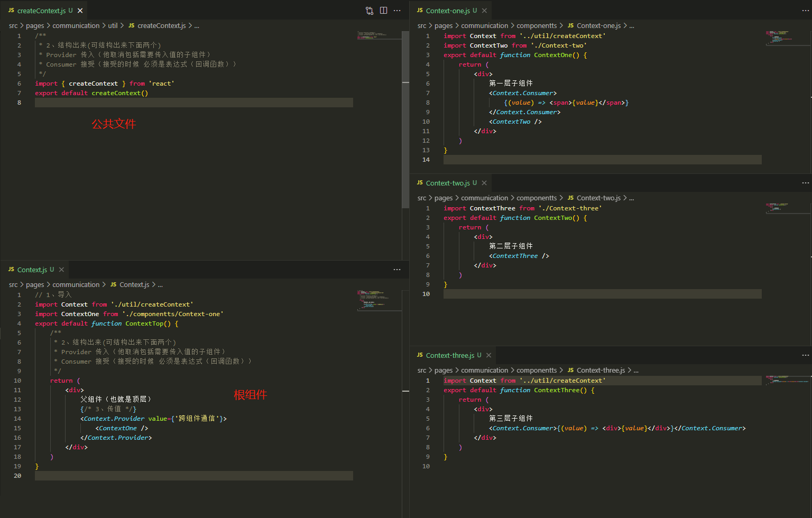Click JS file icon on Context-three.js tab
This screenshot has height=518, width=812.
pyautogui.click(x=420, y=355)
